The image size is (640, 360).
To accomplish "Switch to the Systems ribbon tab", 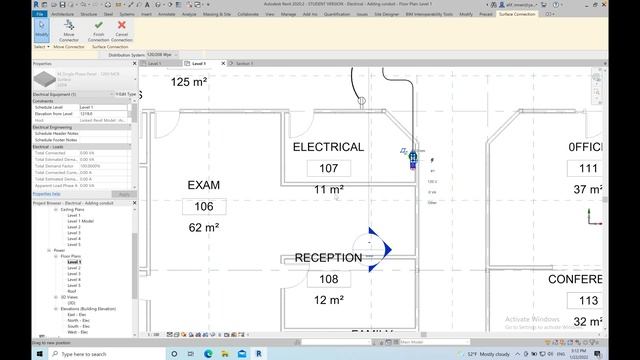I will coord(127,14).
